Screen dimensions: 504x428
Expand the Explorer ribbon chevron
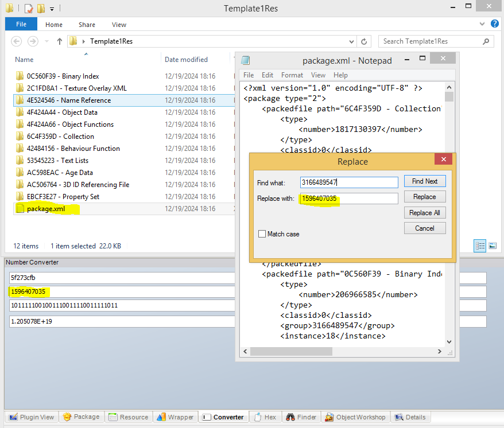[x=482, y=24]
